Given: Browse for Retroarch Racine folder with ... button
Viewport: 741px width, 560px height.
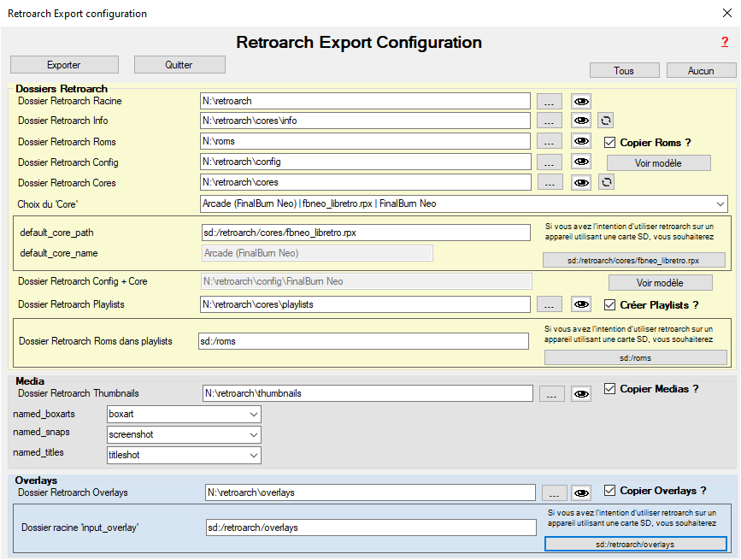Looking at the screenshot, I should click(550, 101).
